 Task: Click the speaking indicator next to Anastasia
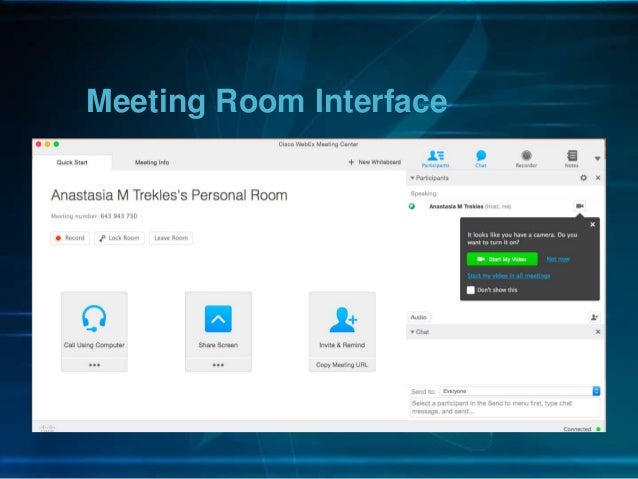[412, 206]
